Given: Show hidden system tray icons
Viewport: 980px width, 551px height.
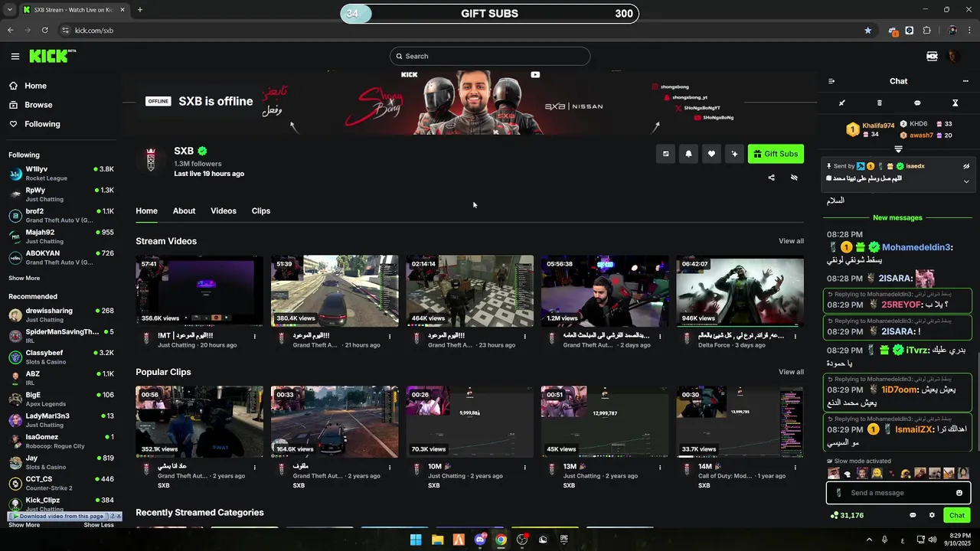Looking at the screenshot, I should (x=868, y=540).
